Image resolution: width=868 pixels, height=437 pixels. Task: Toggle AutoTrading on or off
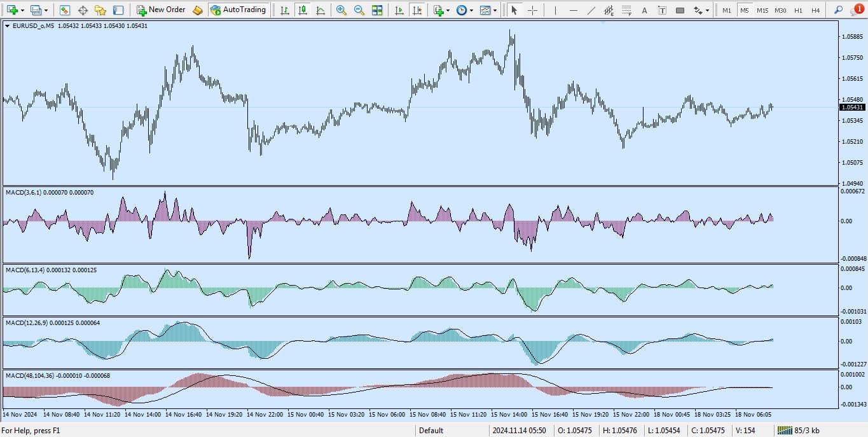[x=238, y=10]
